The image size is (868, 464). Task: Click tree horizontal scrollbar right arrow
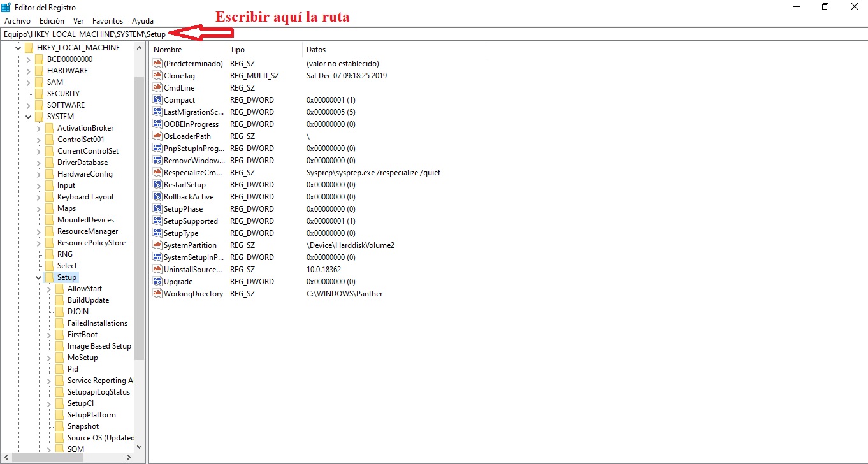point(128,457)
